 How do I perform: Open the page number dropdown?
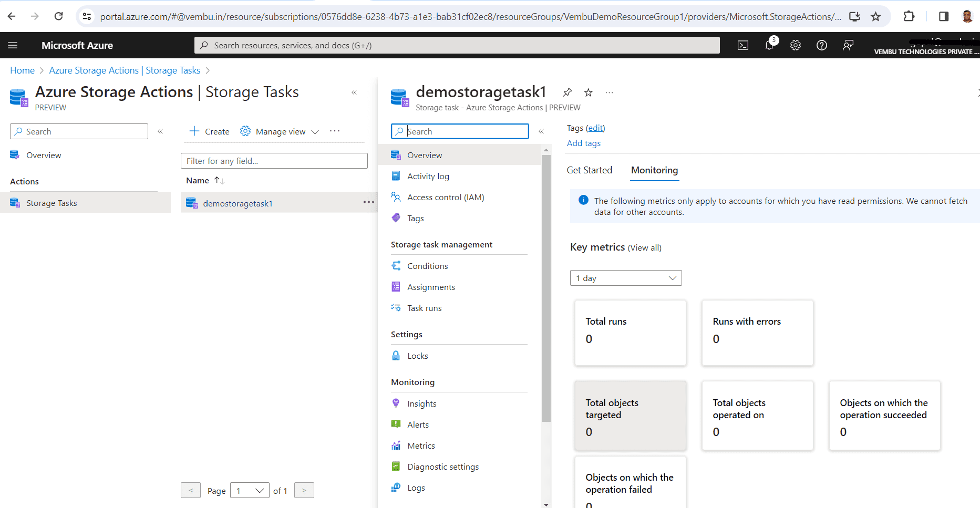point(250,491)
